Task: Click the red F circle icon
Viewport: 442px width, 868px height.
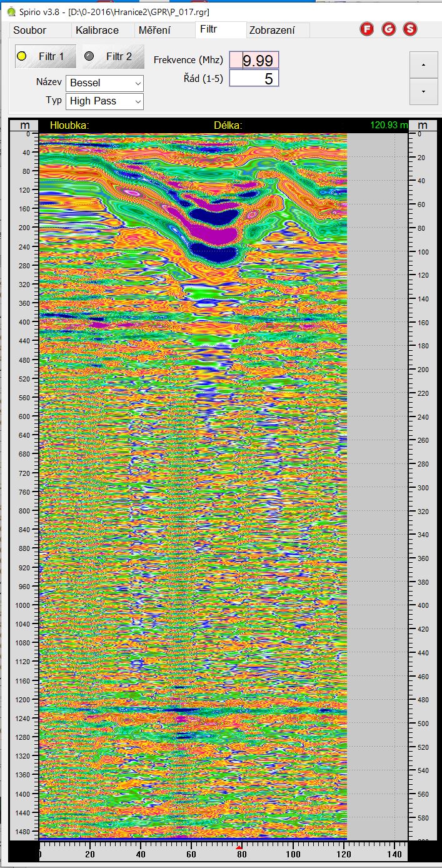Action: (x=367, y=29)
